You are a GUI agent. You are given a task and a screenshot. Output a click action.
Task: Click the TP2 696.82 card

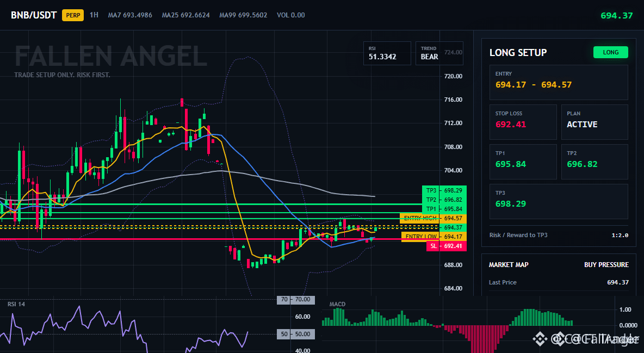tap(595, 162)
